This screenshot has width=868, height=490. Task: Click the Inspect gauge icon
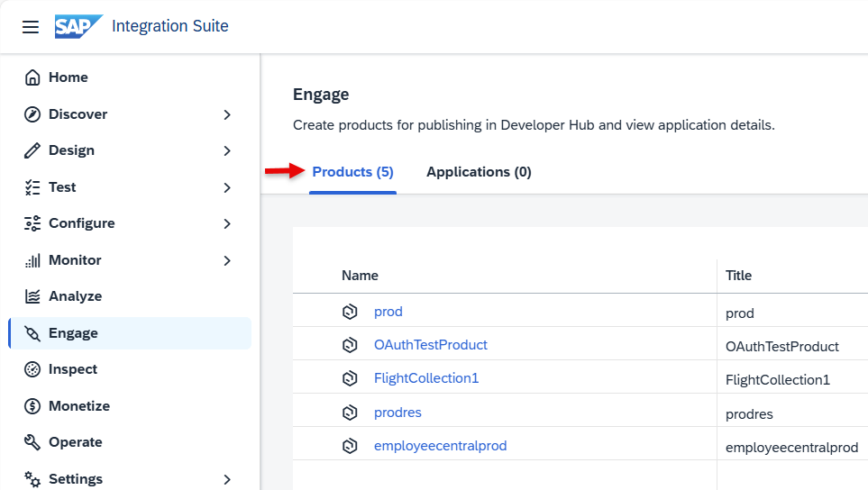[x=32, y=369]
